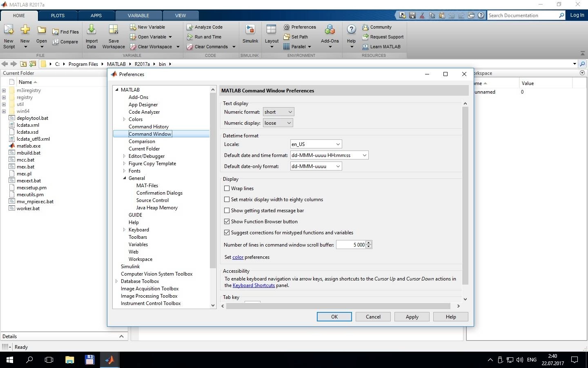Screen dimensions: 588x368
Task: Click the quick access Save icon
Action: coord(412,15)
